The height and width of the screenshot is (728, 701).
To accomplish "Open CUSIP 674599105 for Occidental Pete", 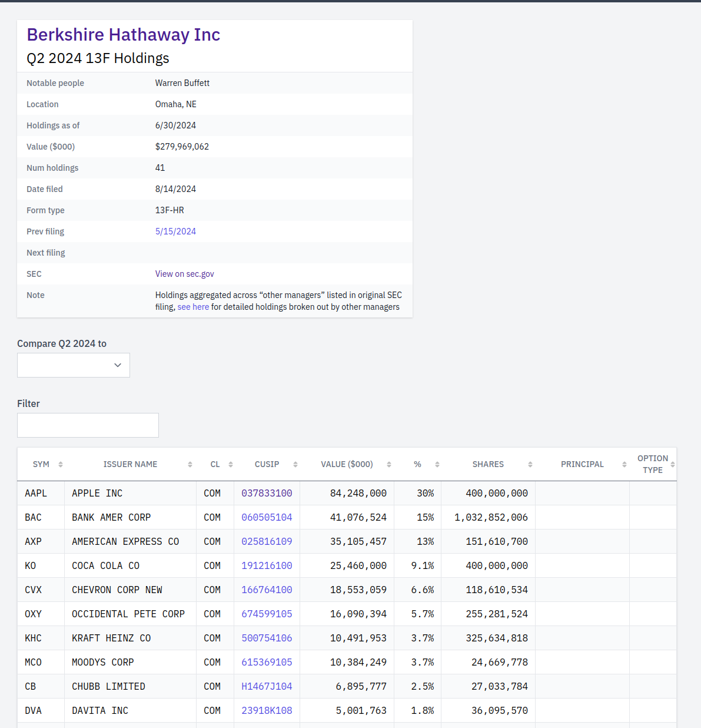I will [x=267, y=614].
